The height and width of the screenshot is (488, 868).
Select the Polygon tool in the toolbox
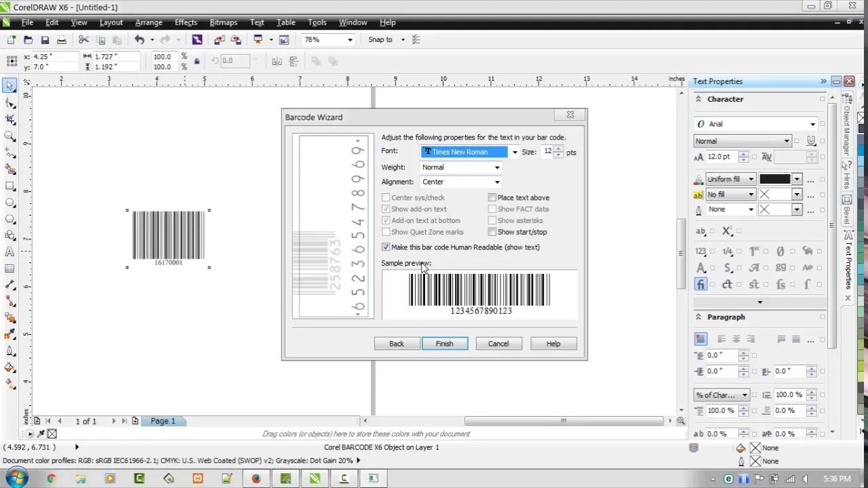point(9,219)
